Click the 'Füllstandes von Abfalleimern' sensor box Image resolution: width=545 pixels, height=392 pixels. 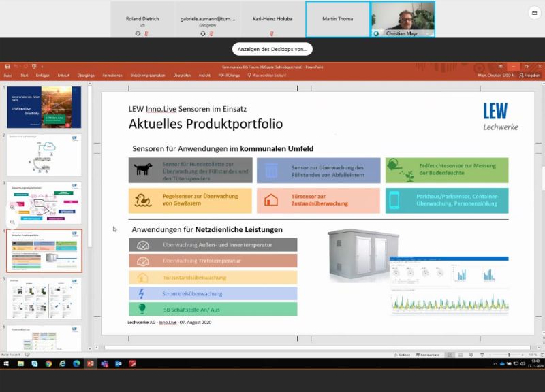point(319,171)
